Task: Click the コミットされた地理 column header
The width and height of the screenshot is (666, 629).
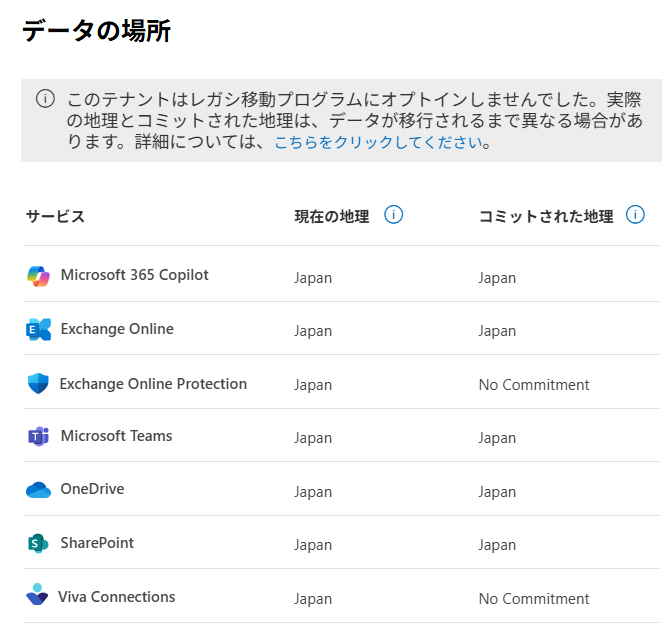Action: click(545, 216)
